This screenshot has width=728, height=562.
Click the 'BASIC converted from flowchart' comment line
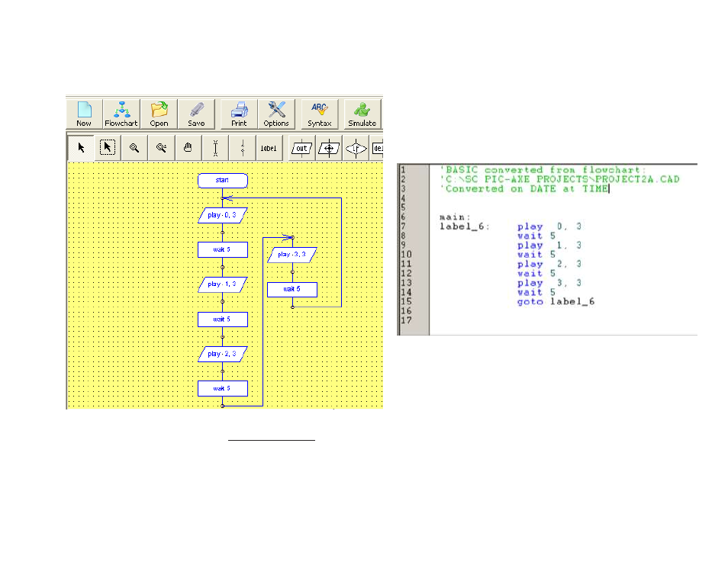tap(543, 170)
